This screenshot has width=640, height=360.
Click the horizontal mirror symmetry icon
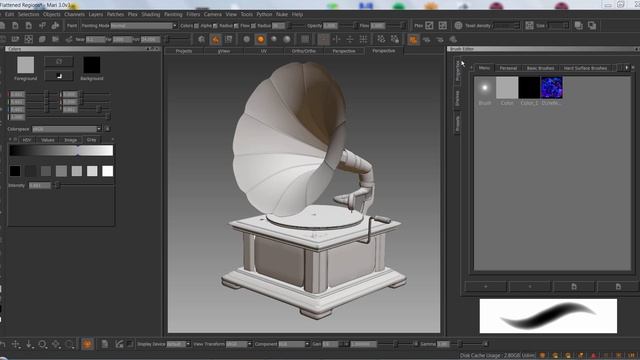tap(350, 39)
